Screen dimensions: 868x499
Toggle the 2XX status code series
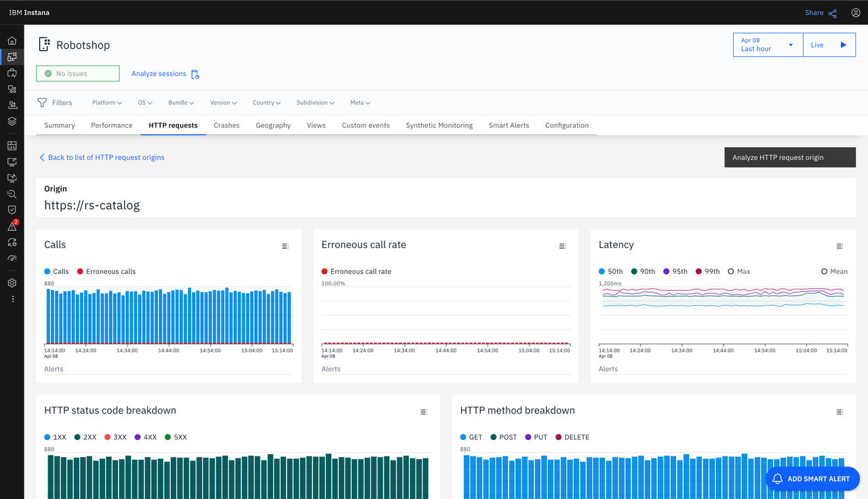pos(86,437)
